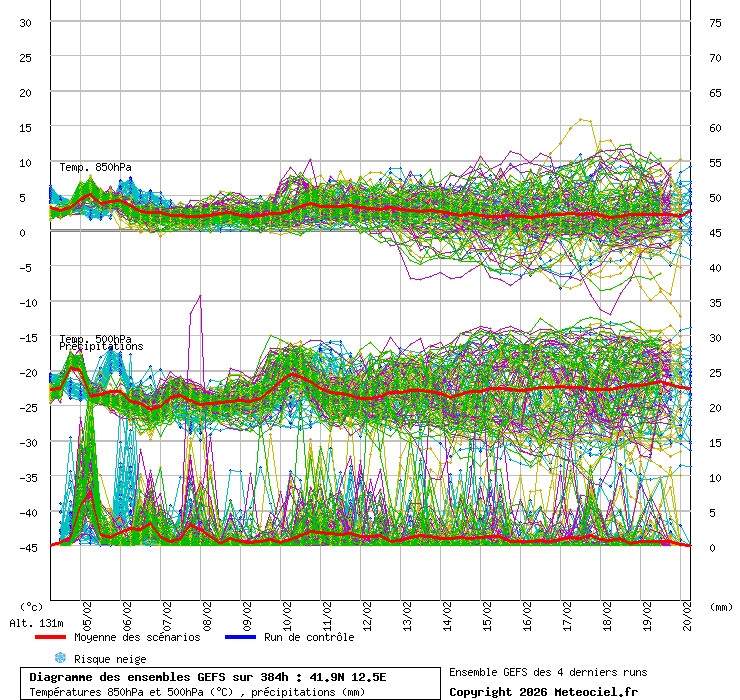
Task: Select the Moyenne des scénarios legend label
Action: [x=136, y=637]
